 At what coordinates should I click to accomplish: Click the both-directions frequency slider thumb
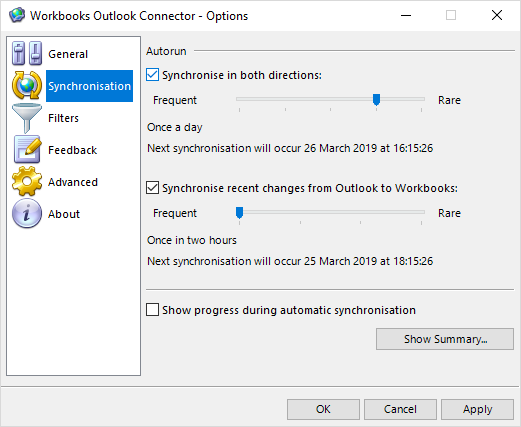click(376, 99)
